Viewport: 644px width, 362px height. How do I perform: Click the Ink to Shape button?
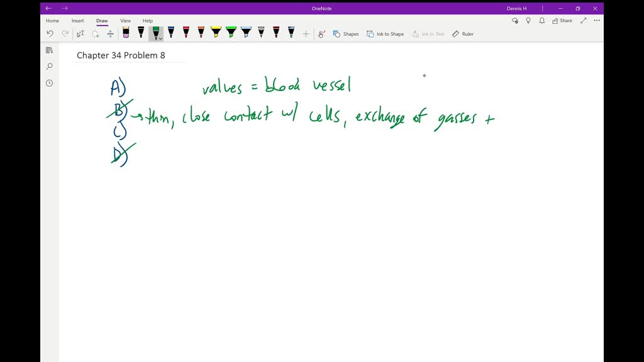pyautogui.click(x=386, y=34)
